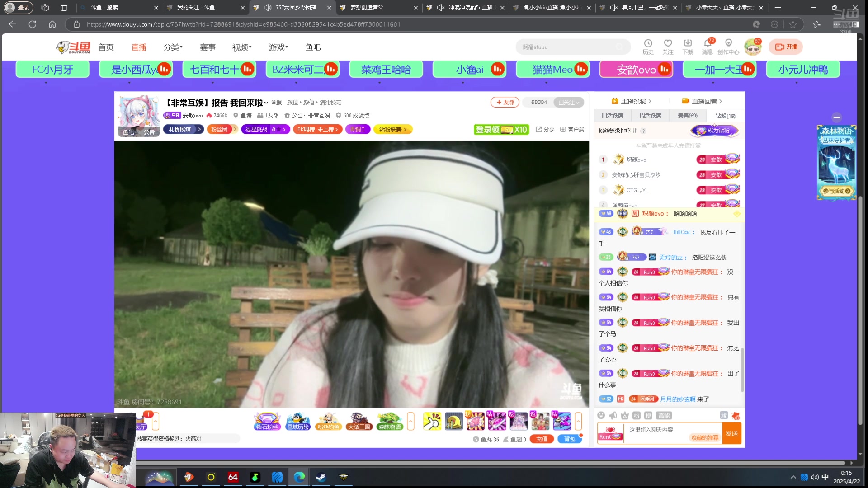This screenshot has width=868, height=488.
Task: Click the page horizontal scrollbar
Action: [491, 463]
